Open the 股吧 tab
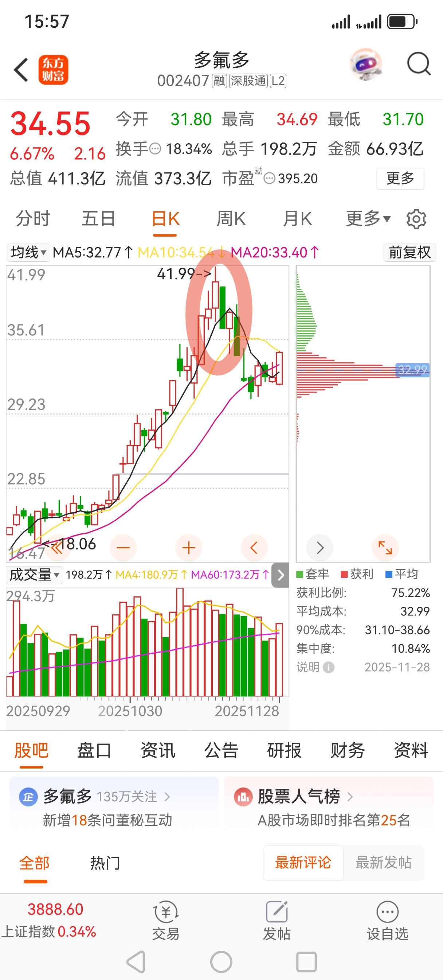 pos(31,751)
